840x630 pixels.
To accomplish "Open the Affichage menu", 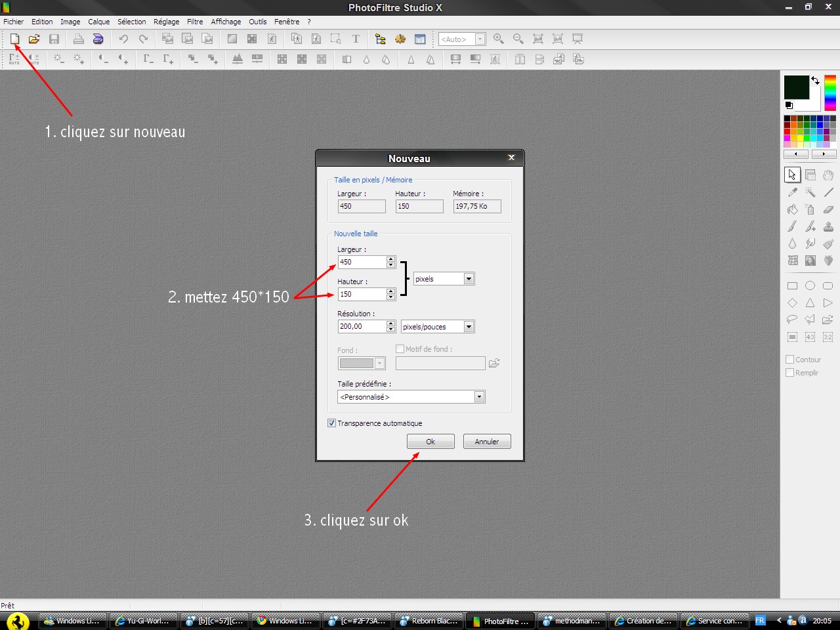I will (x=226, y=22).
